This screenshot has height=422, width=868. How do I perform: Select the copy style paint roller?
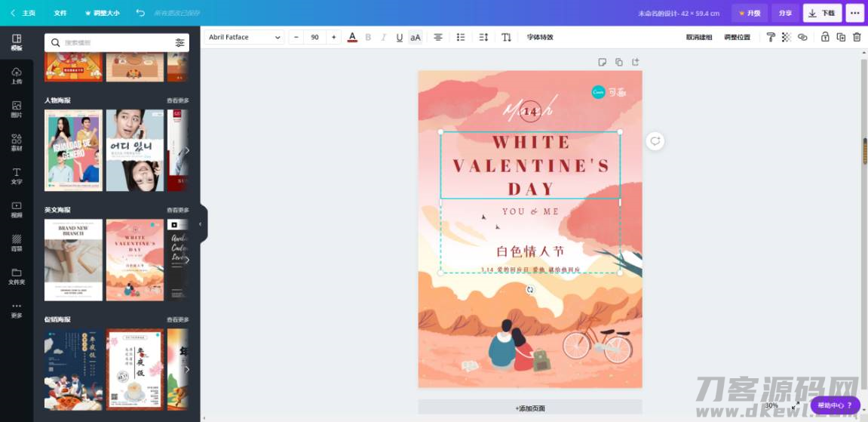[x=771, y=37]
